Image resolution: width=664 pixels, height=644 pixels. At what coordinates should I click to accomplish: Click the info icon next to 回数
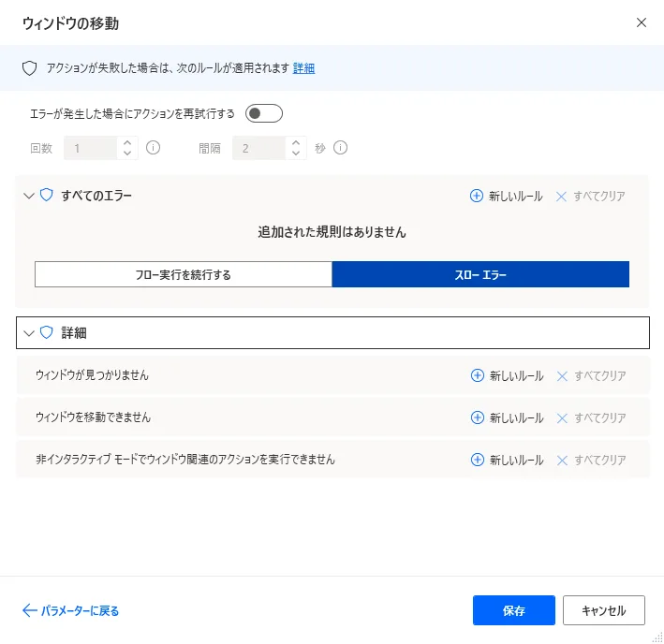point(154,148)
